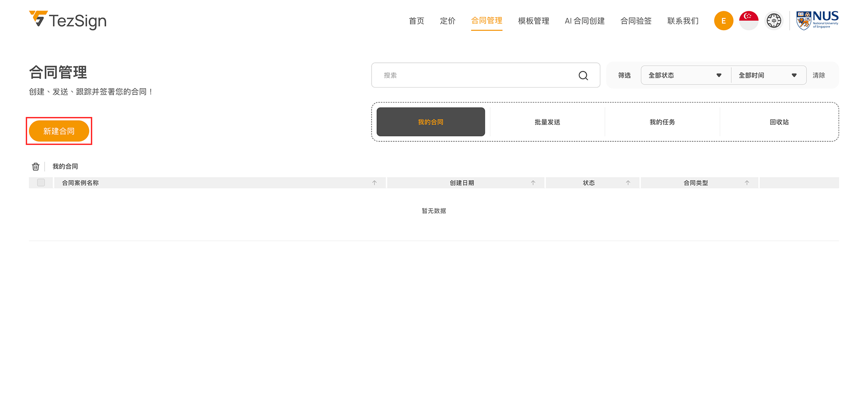
Task: Tick the select-all checkbox in table header
Action: [41, 183]
